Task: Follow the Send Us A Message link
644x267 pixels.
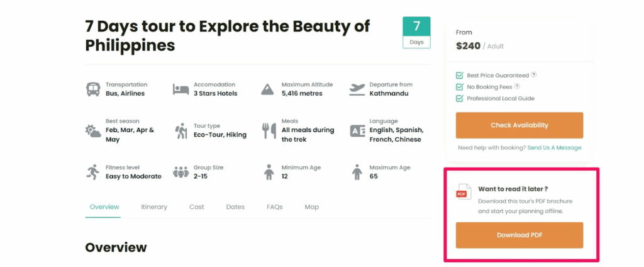Action: point(554,147)
